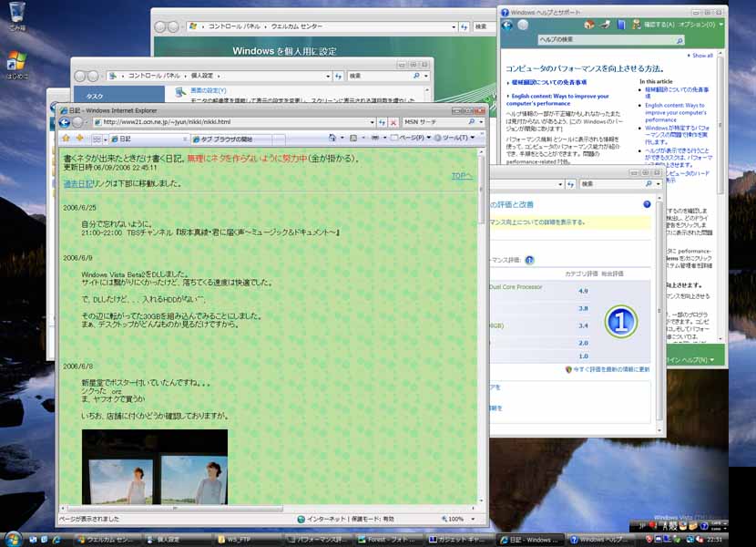Go back in the Internet Explorer window
Screen dimensions: 756x547
[65, 122]
